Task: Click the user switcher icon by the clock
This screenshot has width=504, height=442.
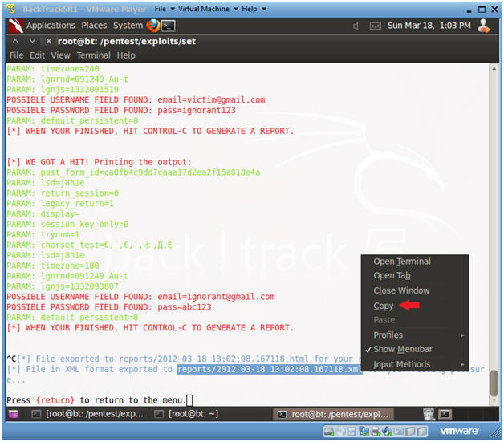Action: tap(484, 26)
